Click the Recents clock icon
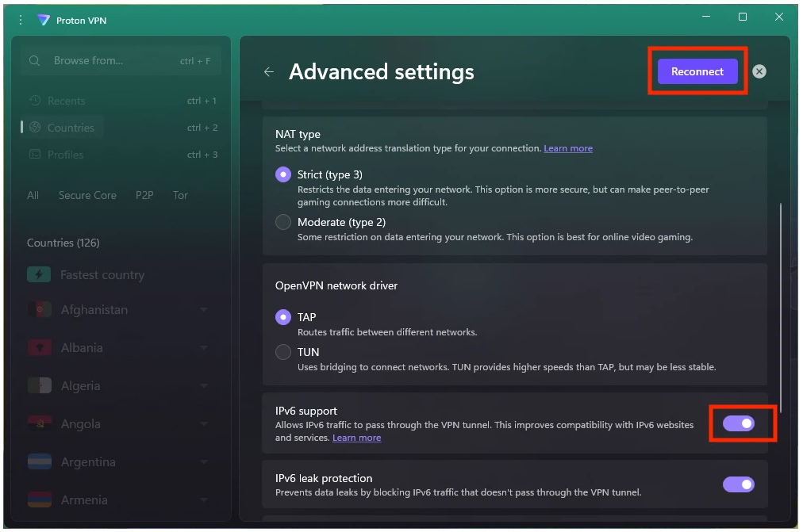Screen dimensions: 803x532 click(35, 101)
